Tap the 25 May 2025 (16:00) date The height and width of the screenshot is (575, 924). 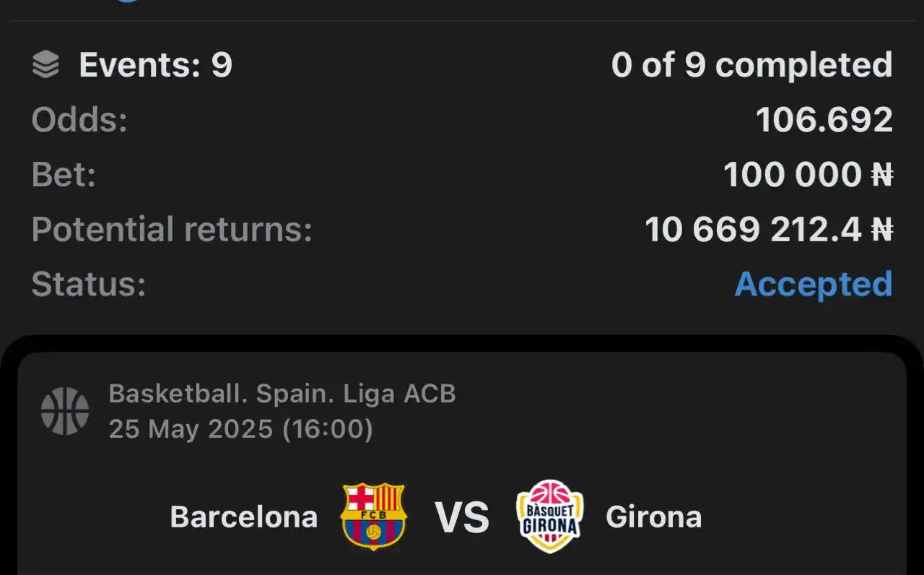tap(241, 429)
